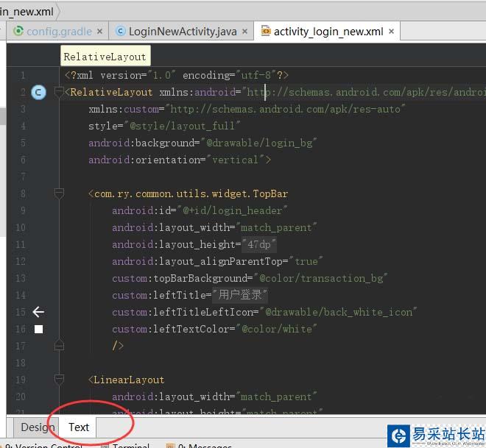Select the activity_login_new.xml tab
The width and height of the screenshot is (486, 448).
(328, 32)
